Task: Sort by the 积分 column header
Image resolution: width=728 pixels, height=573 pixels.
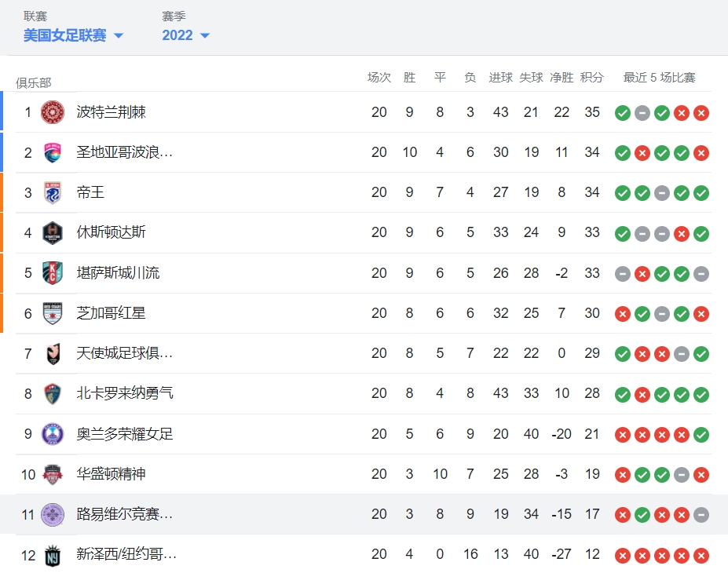Action: (x=592, y=78)
